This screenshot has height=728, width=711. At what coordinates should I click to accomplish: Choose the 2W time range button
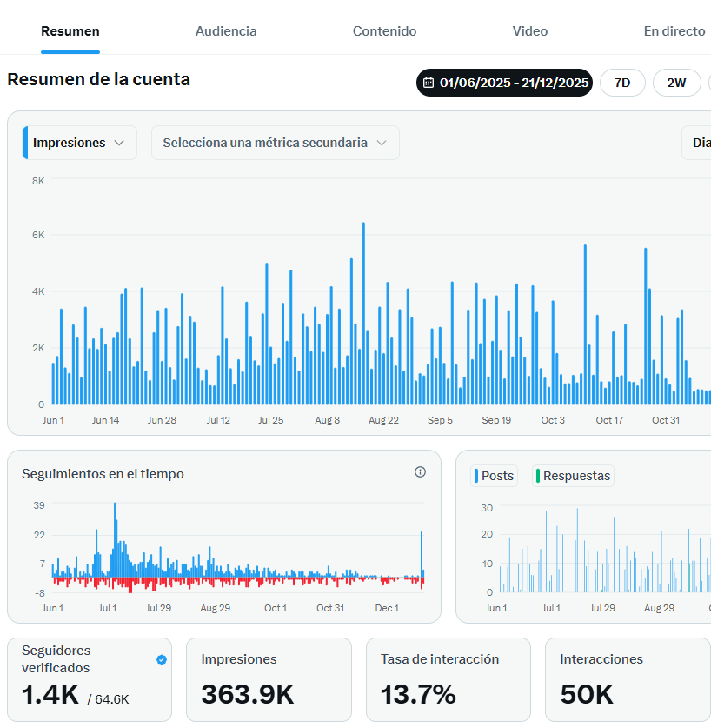pos(676,83)
